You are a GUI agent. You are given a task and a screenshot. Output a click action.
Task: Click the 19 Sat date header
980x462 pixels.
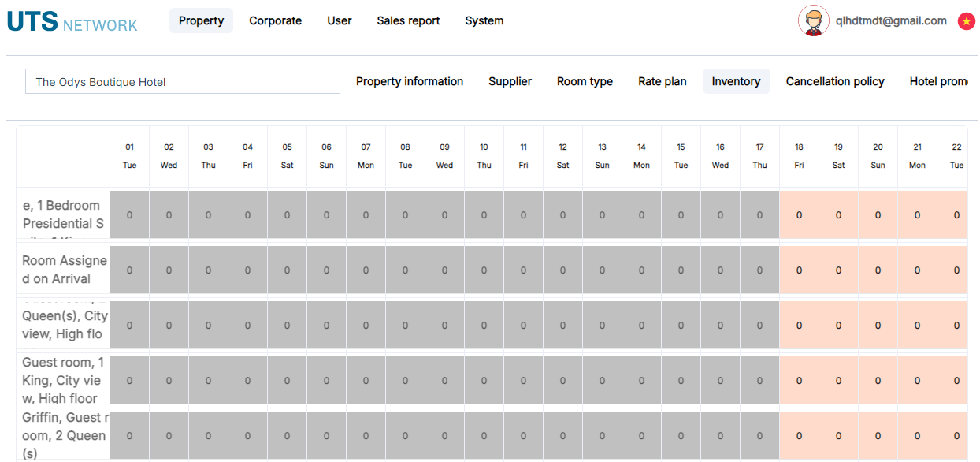[x=839, y=156]
